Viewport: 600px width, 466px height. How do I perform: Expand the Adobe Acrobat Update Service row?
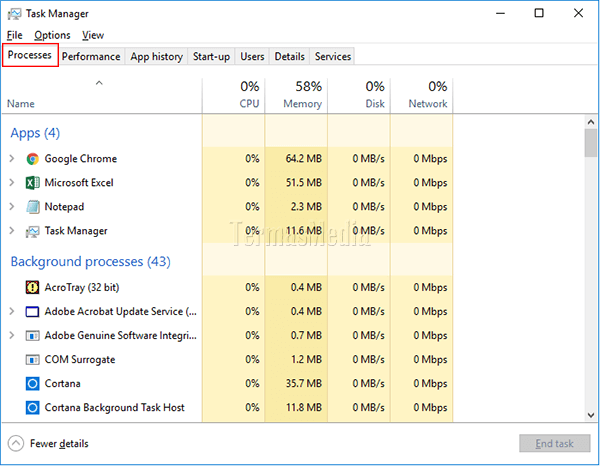(x=12, y=311)
